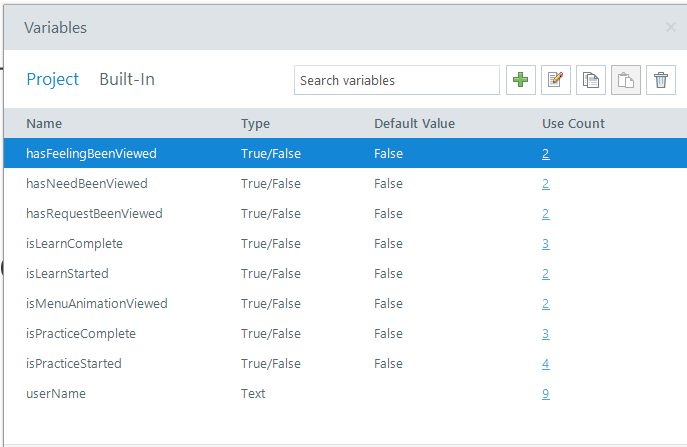Image resolution: width=687 pixels, height=447 pixels.
Task: Switch to the Built-In tab
Action: 127,79
